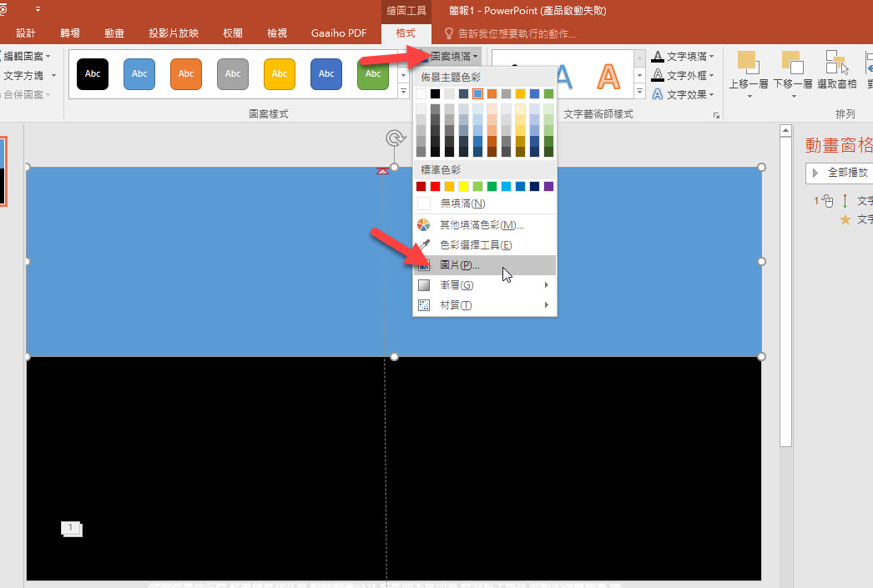Open the 文字填滿 dropdown
Screen dimensions: 873x588
pyautogui.click(x=683, y=56)
